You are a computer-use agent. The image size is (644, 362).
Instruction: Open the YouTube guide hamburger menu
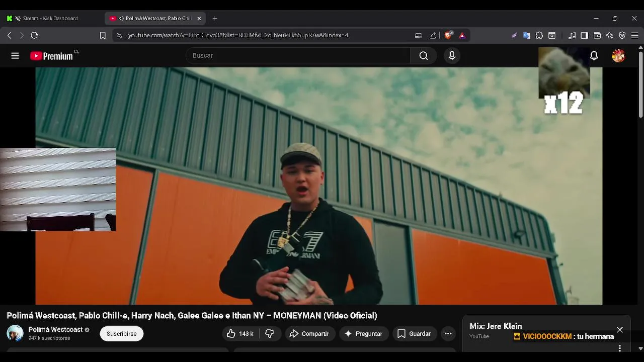pyautogui.click(x=15, y=56)
